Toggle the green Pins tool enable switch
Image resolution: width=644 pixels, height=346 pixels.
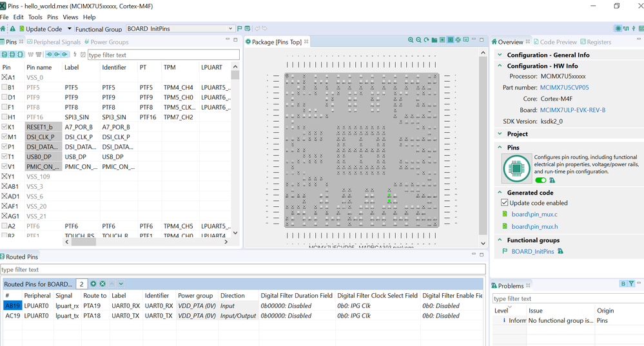pos(540,180)
